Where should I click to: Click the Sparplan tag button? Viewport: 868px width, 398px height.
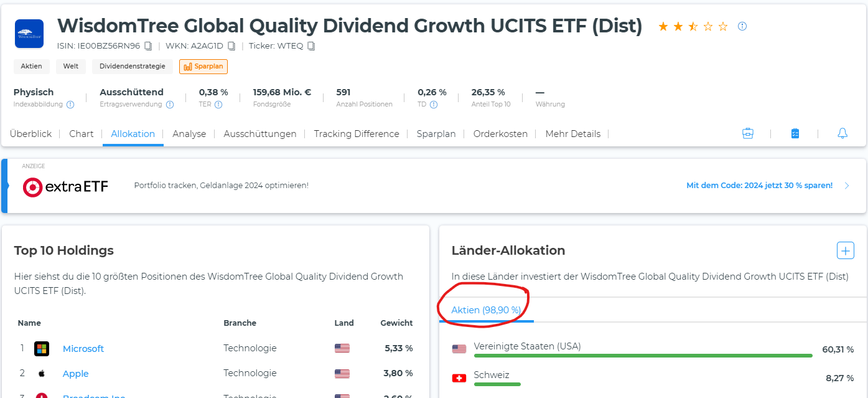point(203,67)
